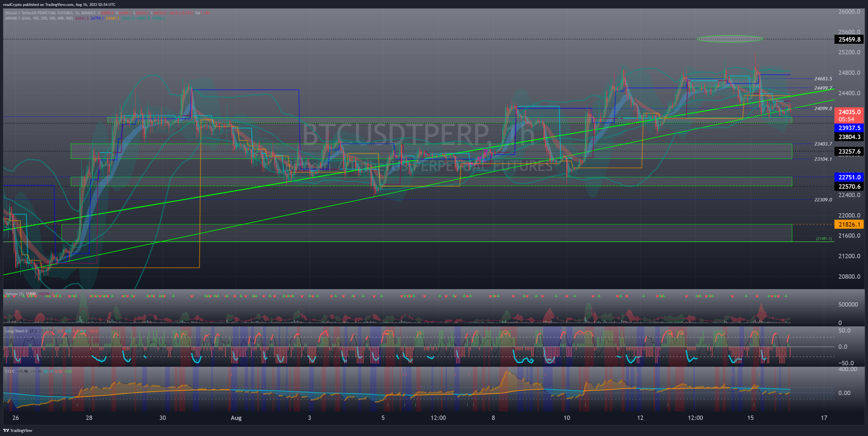Click the change value -64.9 (-0.27%)
868x436 pixels.
[x=180, y=13]
